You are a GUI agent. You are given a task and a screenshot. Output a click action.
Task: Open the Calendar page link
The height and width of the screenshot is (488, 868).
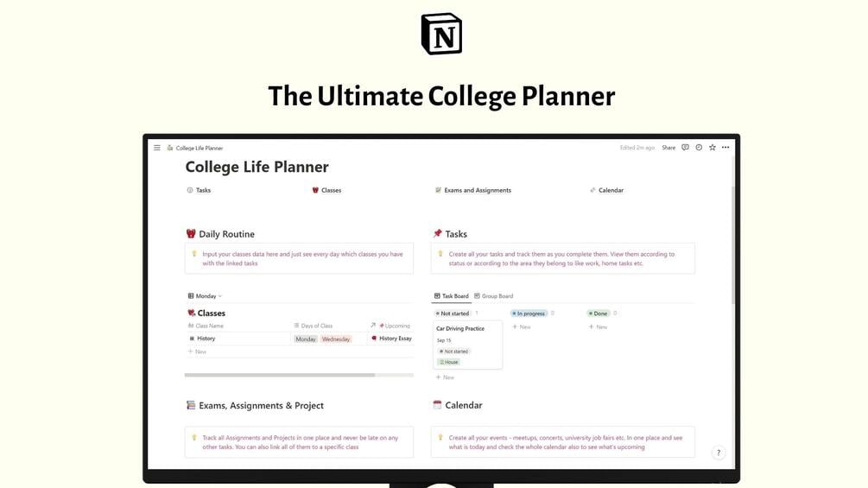[x=606, y=190]
